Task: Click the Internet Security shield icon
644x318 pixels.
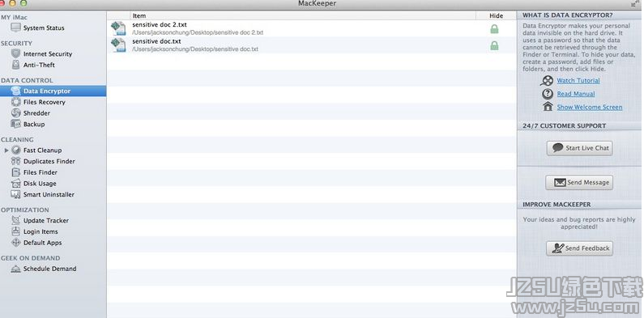Action: tap(15, 53)
